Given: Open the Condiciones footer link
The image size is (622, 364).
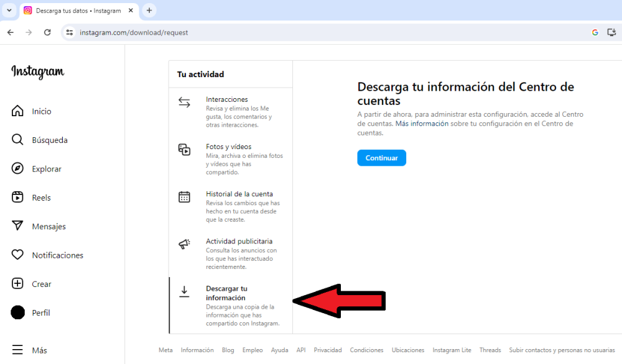Looking at the screenshot, I should 366,350.
